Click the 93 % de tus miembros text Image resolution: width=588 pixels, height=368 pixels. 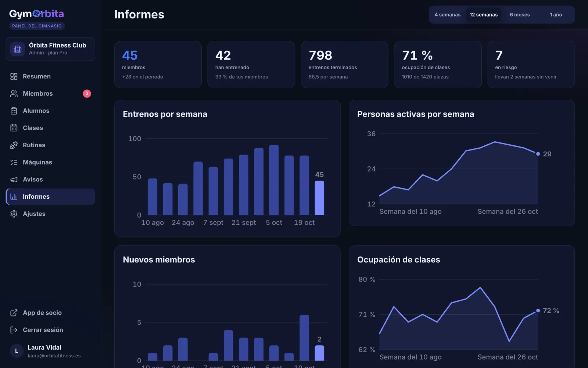coord(241,77)
